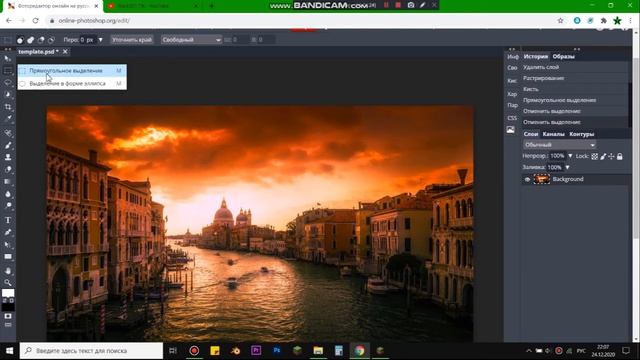
Task: Select the Eraser tool
Action: [x=8, y=169]
